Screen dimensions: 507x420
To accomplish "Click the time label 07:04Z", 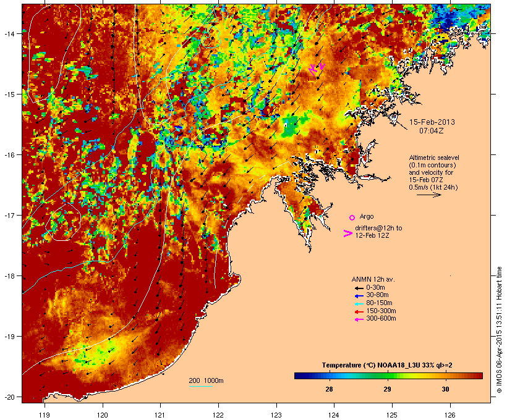I will 432,131.
